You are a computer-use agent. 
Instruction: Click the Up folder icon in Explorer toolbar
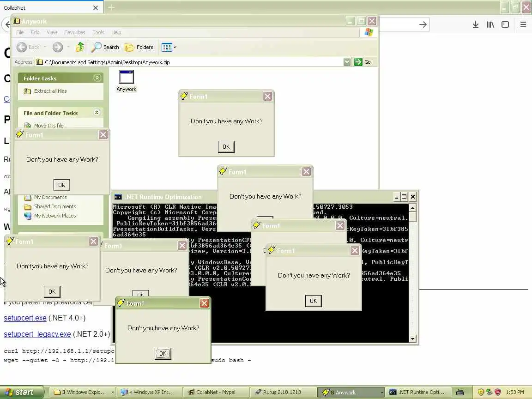pyautogui.click(x=80, y=47)
